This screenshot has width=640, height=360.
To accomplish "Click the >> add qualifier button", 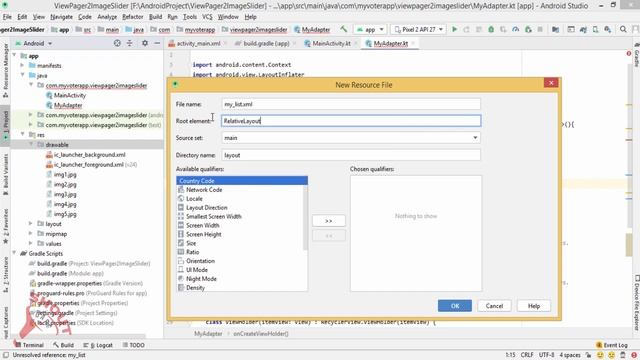I will click(x=329, y=221).
